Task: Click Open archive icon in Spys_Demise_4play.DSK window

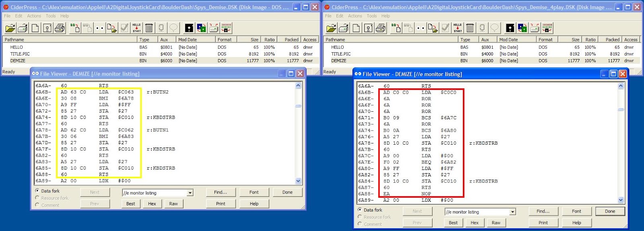Action: coord(331,28)
